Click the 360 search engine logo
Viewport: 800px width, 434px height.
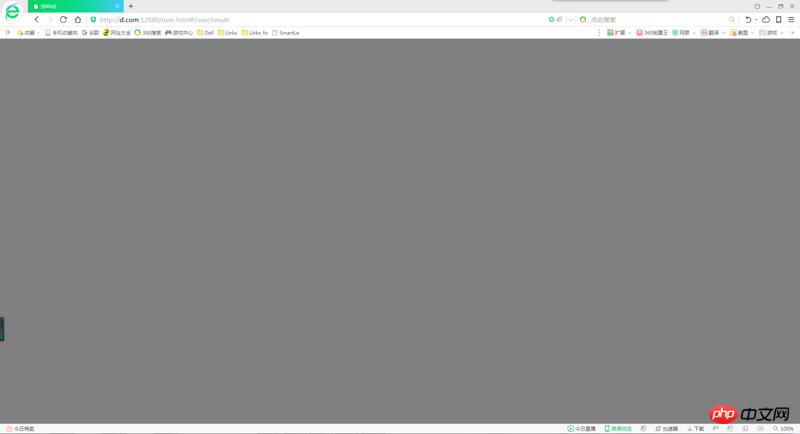[x=583, y=19]
